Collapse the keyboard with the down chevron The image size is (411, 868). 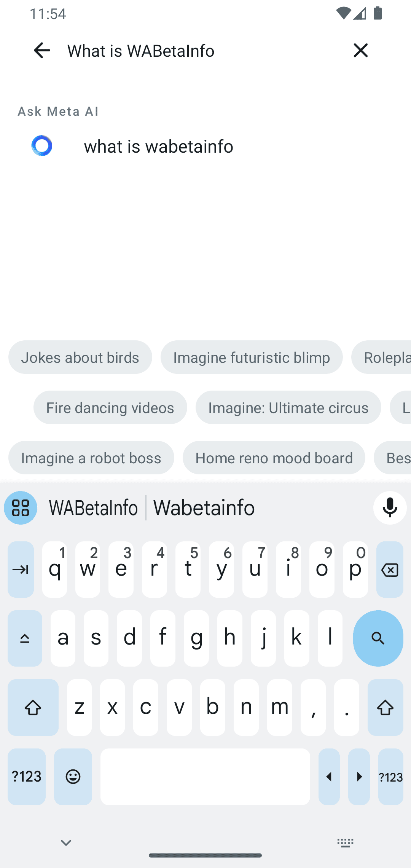[x=65, y=842]
